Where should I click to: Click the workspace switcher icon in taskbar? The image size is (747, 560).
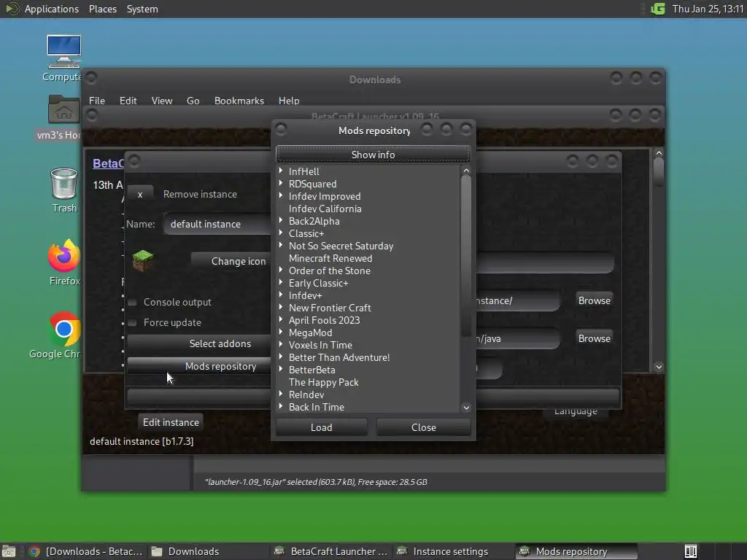(690, 551)
